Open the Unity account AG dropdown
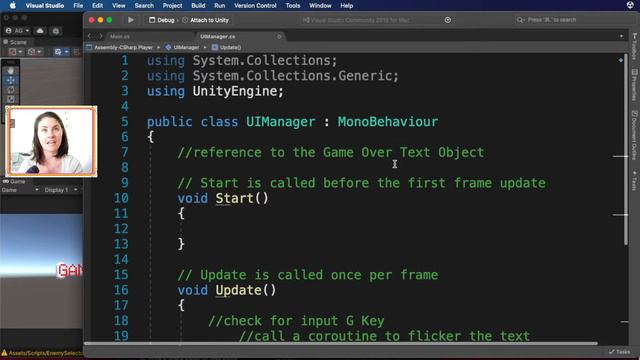This screenshot has height=360, width=640. [18, 31]
